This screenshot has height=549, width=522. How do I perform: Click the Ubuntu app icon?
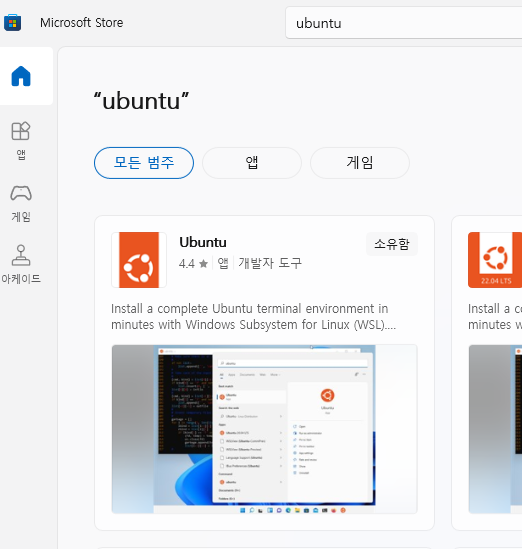point(139,260)
